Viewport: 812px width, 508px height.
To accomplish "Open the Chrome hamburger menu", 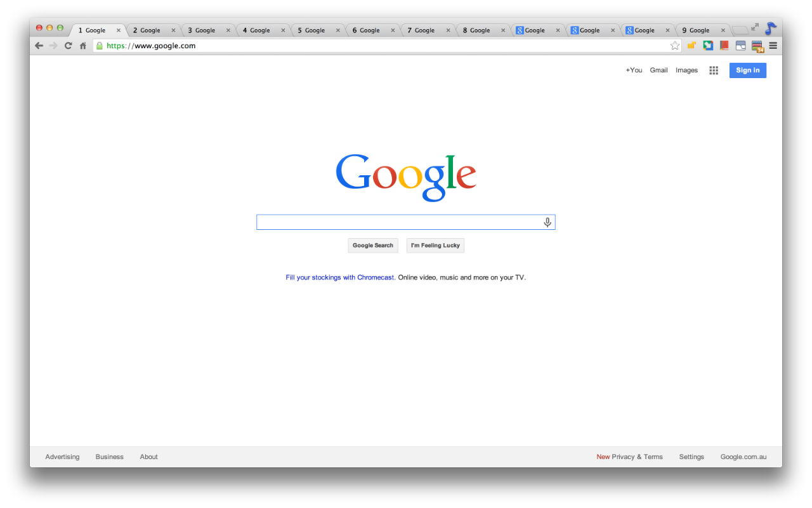I will tap(773, 46).
